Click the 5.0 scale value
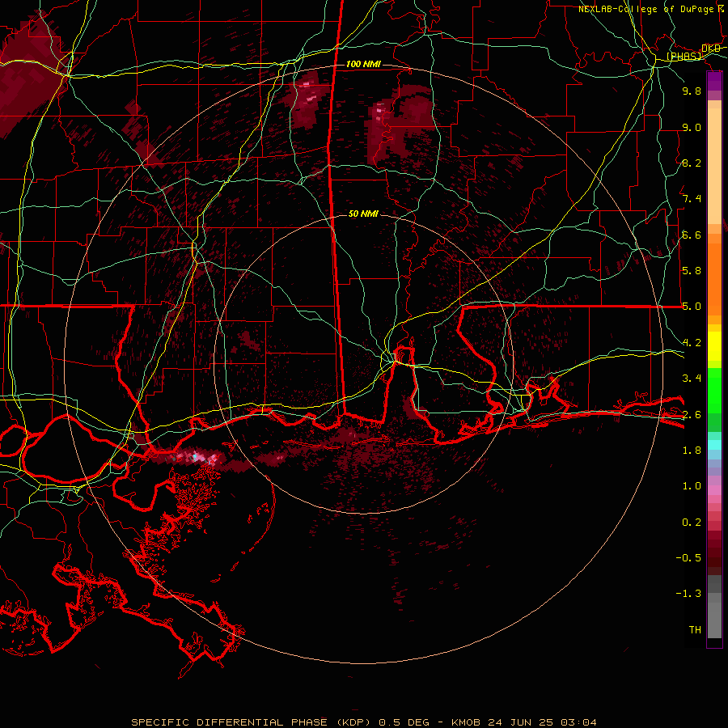The height and width of the screenshot is (728, 728). (692, 307)
